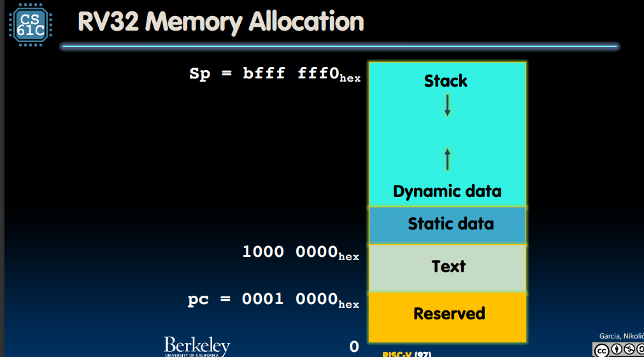Click the Static data block
644x357 pixels.
(447, 226)
